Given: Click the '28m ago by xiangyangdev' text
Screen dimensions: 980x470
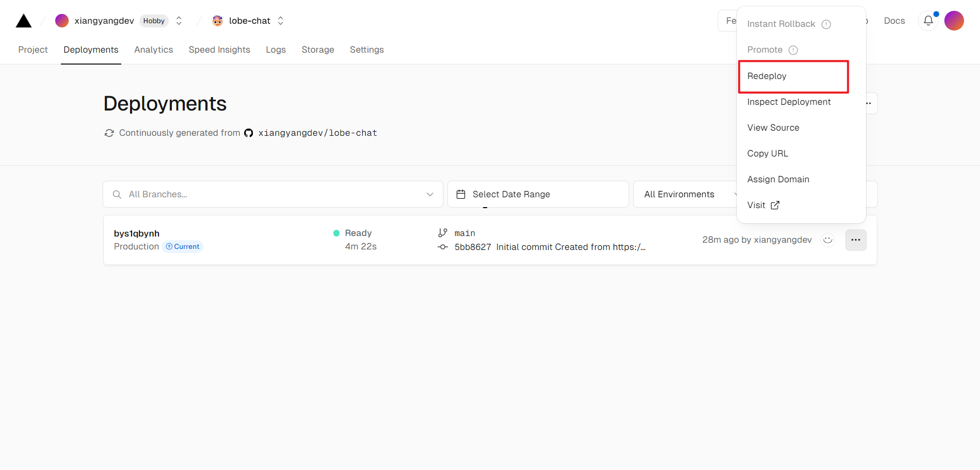Looking at the screenshot, I should (x=757, y=240).
